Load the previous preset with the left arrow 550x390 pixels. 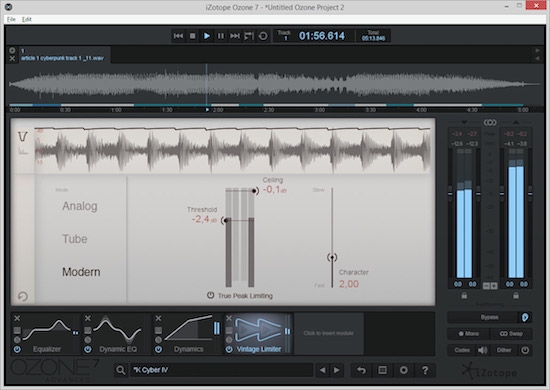point(323,370)
